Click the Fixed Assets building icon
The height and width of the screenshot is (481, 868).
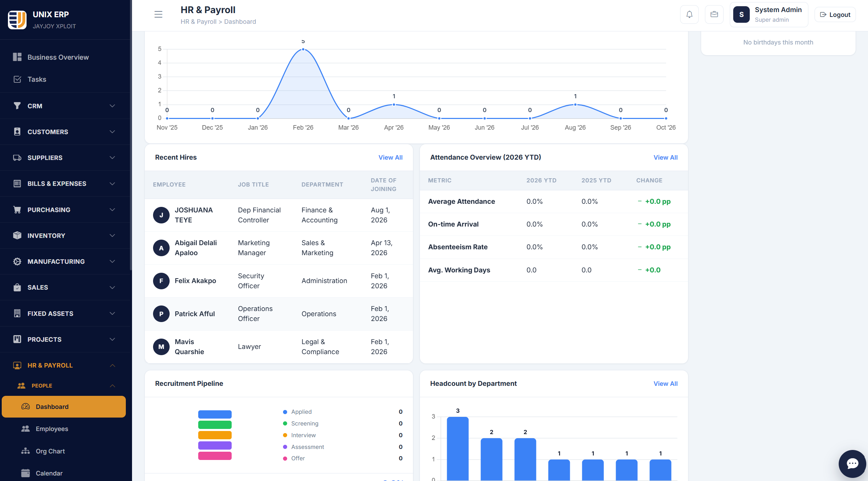coord(17,313)
